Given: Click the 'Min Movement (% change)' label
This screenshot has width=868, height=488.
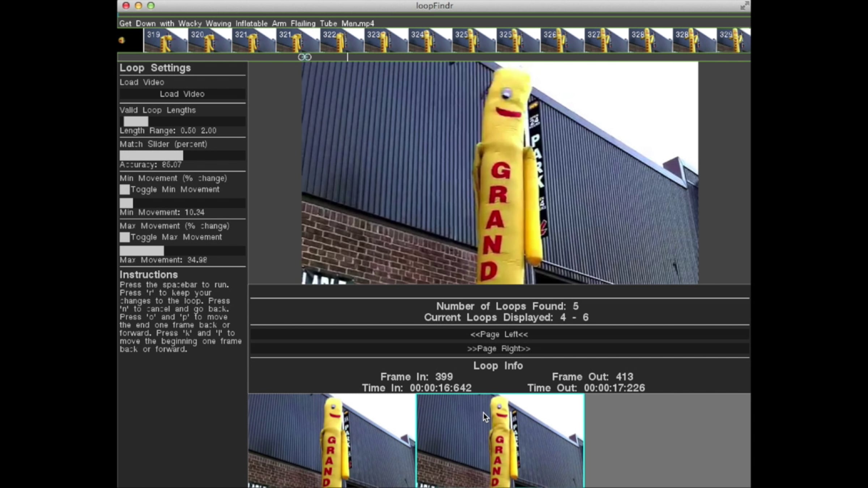Looking at the screenshot, I should [173, 178].
